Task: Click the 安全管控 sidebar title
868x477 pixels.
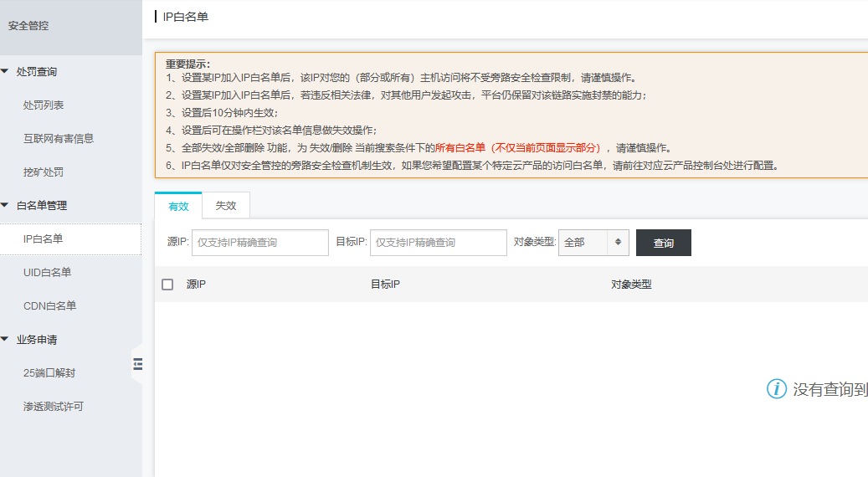Action: [x=28, y=25]
